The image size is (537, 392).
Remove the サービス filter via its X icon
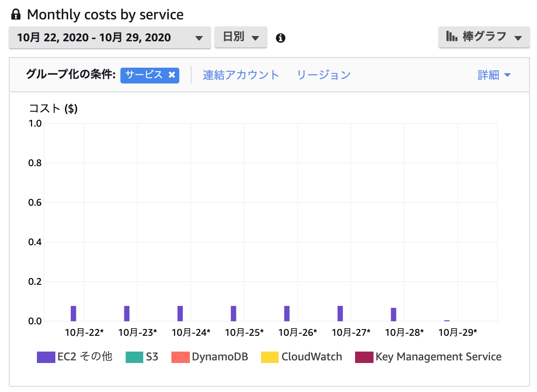click(x=172, y=75)
